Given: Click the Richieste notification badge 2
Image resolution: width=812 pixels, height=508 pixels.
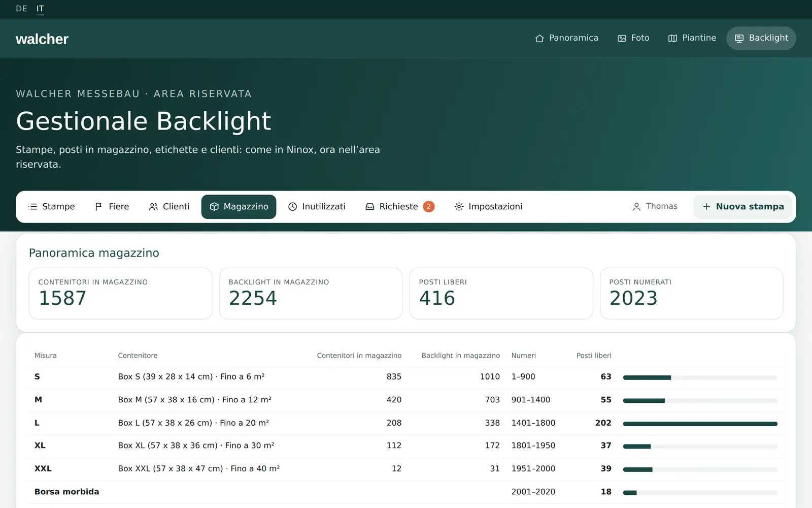Looking at the screenshot, I should pos(429,207).
